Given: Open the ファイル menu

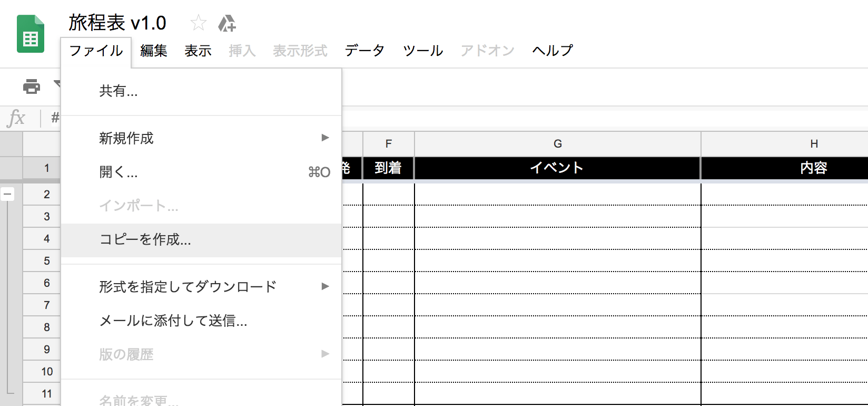Looking at the screenshot, I should point(96,51).
